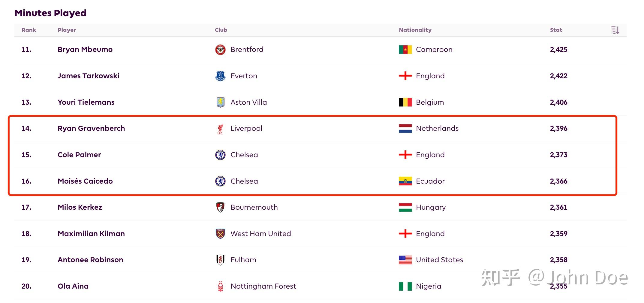Click the Netherlands flag icon
644x303 pixels.
[405, 128]
